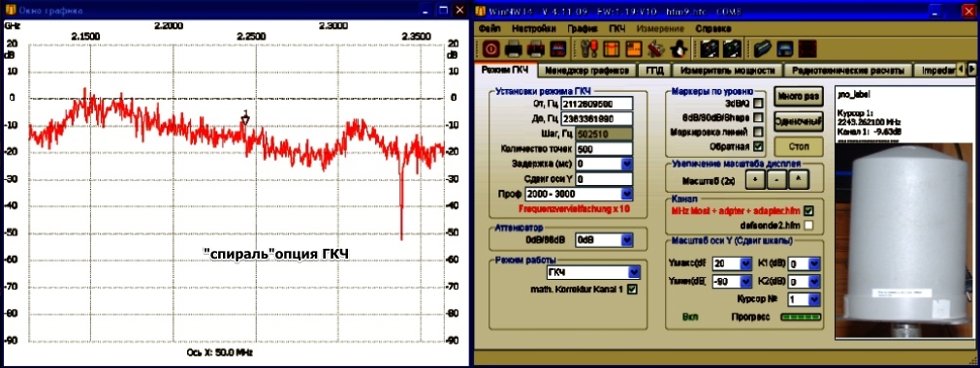Click the wrench and screwdriver settings icon
Image resolution: width=980 pixels, height=368 pixels.
tap(589, 48)
